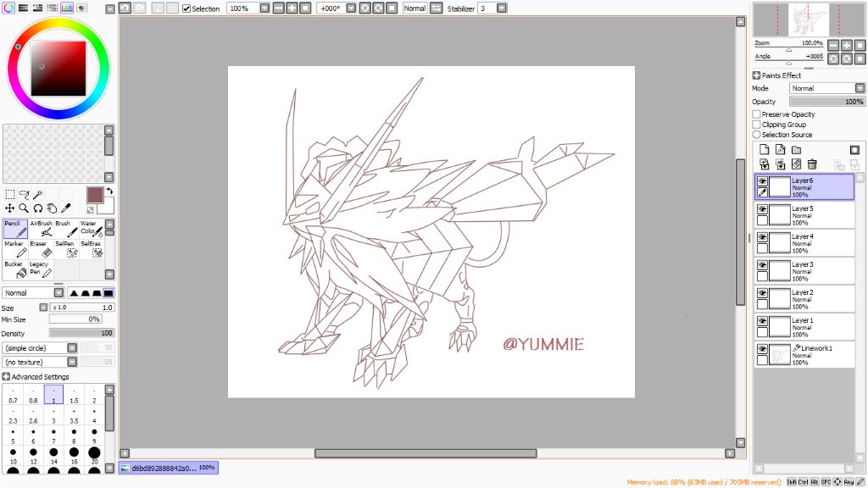The image size is (868, 488).
Task: Adjust the layer Opacity slider
Action: click(x=827, y=102)
